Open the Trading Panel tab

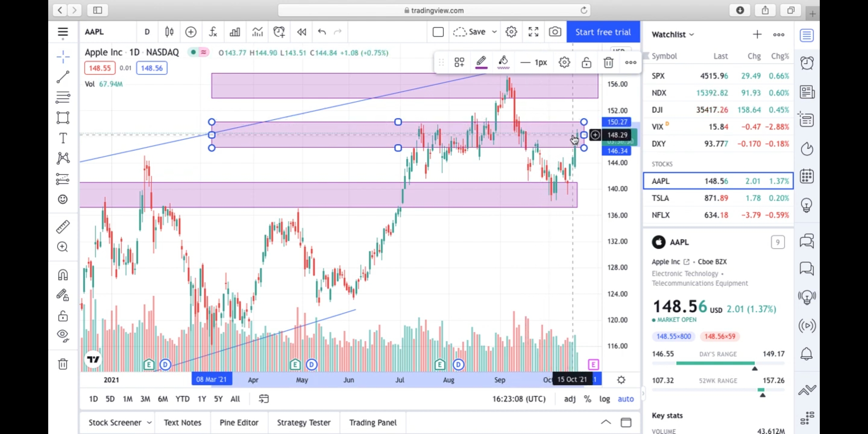[x=373, y=422]
